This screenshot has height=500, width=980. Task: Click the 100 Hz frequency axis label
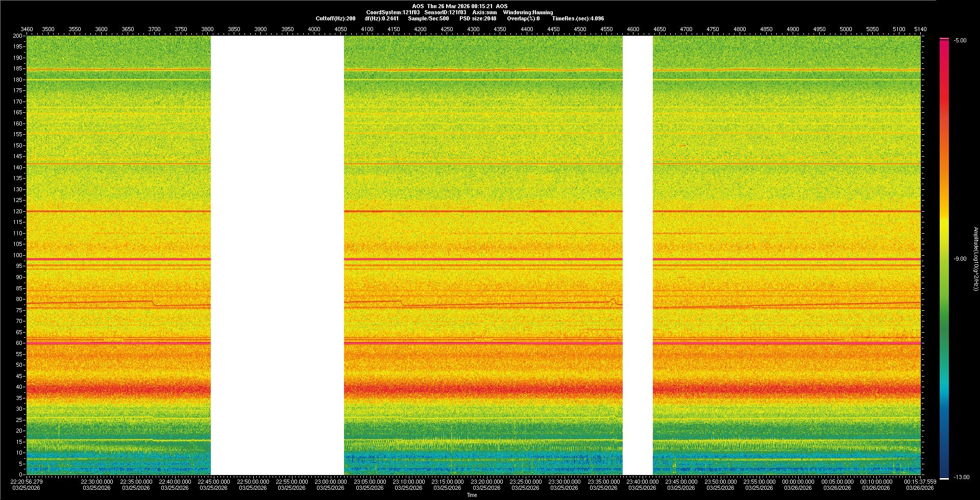[x=18, y=255]
